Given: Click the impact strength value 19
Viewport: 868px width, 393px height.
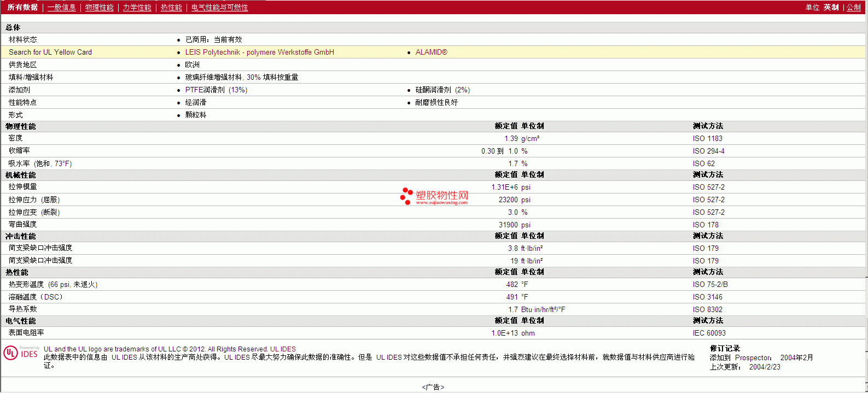Looking at the screenshot, I should point(514,261).
